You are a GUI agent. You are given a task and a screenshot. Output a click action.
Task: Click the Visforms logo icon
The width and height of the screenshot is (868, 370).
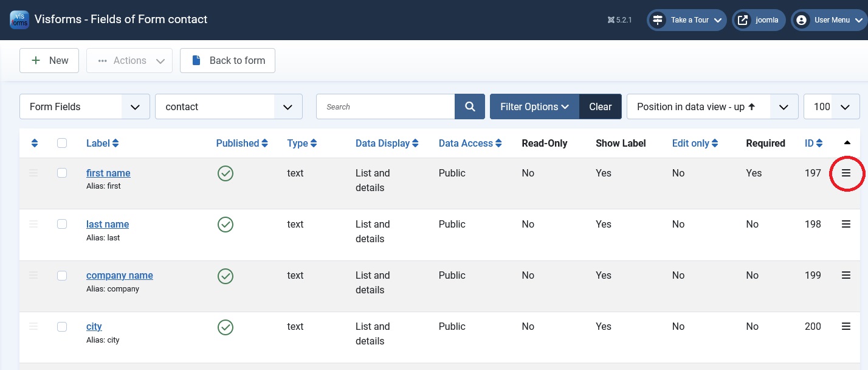pos(19,19)
